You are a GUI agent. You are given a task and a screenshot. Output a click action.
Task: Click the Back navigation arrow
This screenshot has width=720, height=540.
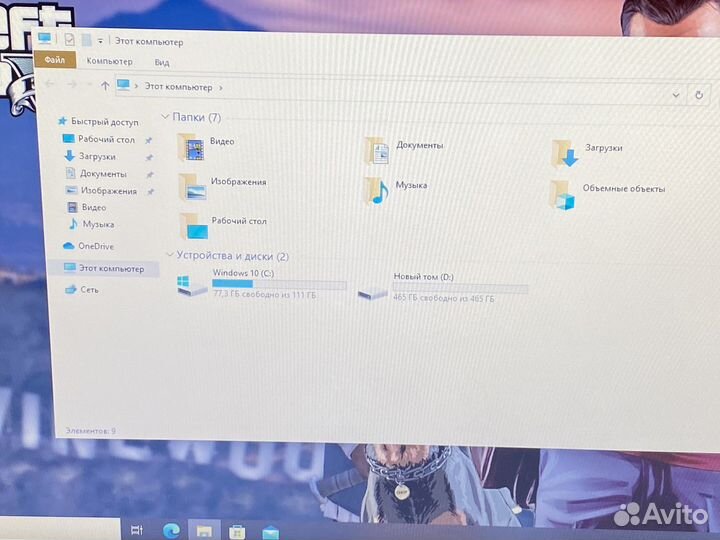point(50,84)
